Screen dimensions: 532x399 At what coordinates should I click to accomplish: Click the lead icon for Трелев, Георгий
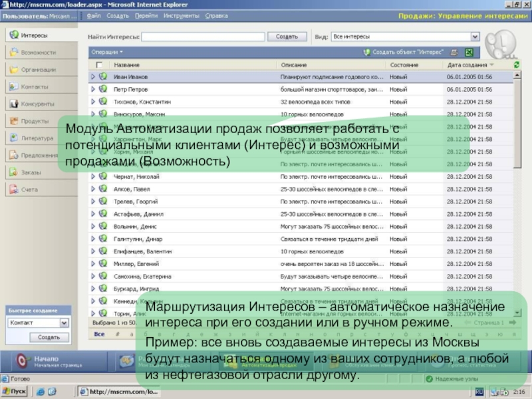103,201
